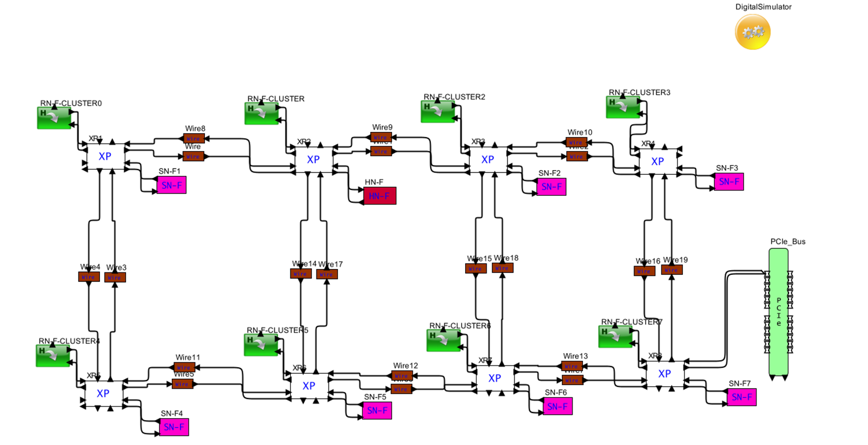
Task: Select the RN-F-CLUSTER0 green block
Action: [x=54, y=118]
